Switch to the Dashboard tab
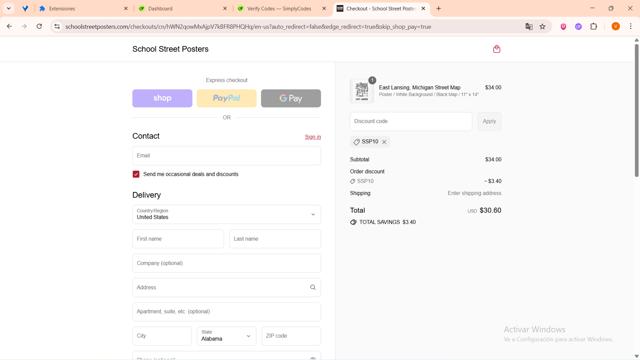 [180, 9]
